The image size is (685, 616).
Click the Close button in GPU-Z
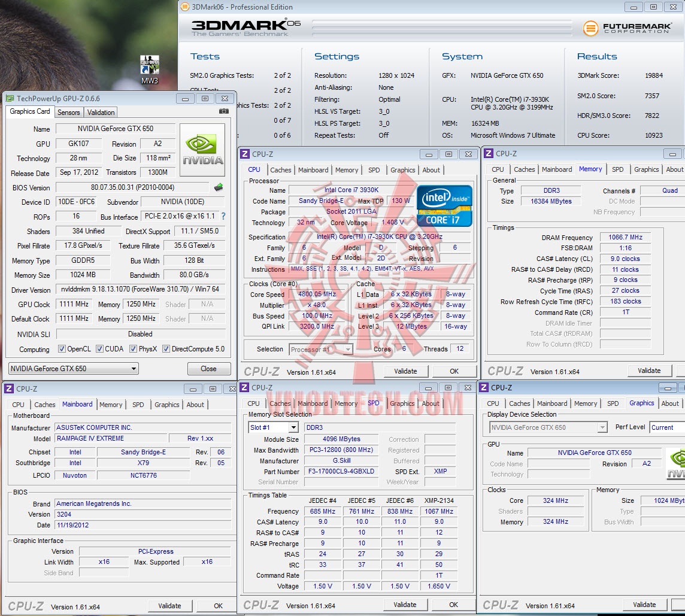(x=208, y=368)
